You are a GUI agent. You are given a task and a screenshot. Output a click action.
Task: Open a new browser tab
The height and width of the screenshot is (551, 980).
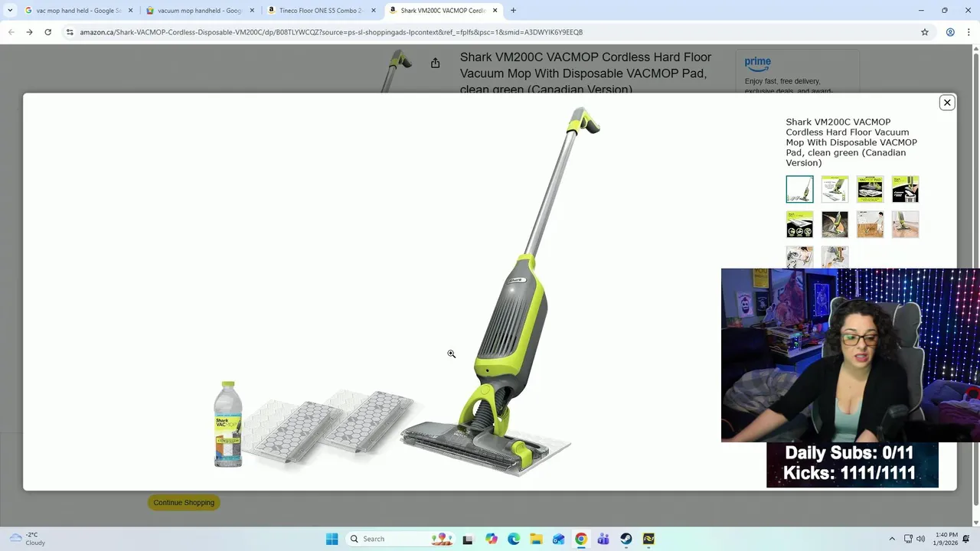point(513,11)
